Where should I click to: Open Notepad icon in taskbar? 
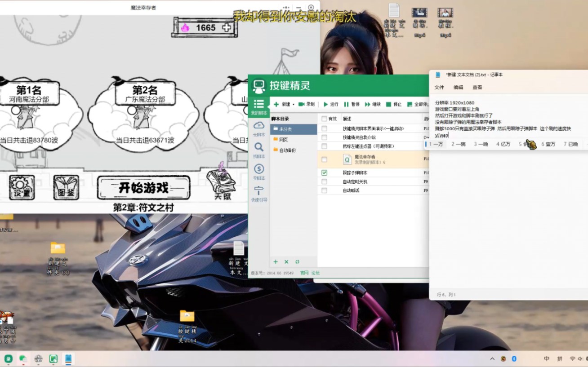click(x=68, y=359)
